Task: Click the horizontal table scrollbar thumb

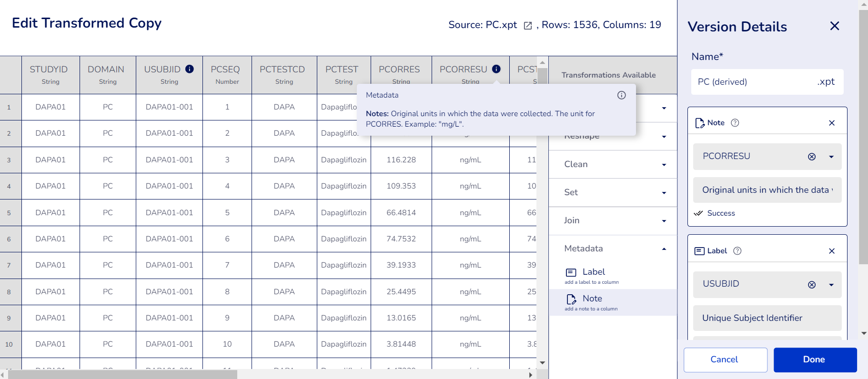Action: pos(122,375)
